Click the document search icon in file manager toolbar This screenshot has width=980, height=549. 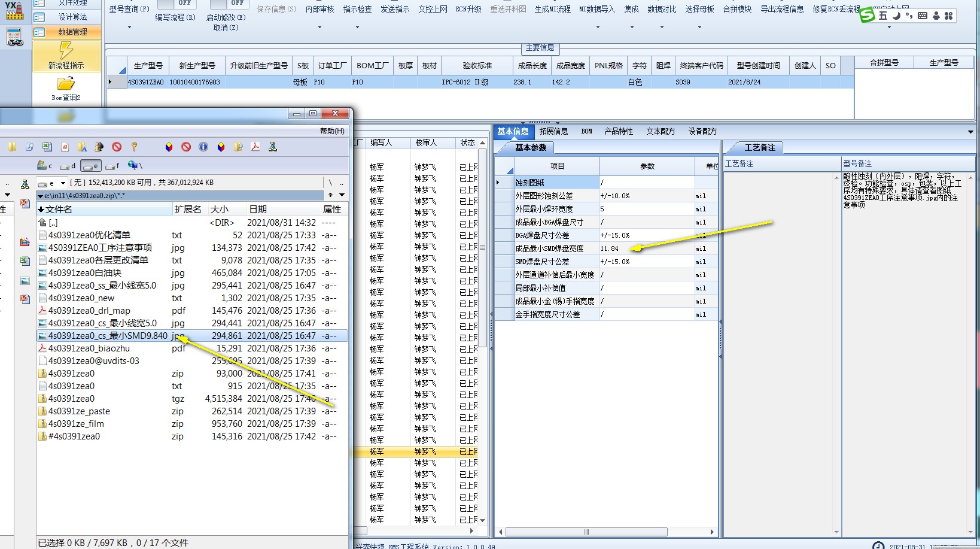pyautogui.click(x=29, y=147)
